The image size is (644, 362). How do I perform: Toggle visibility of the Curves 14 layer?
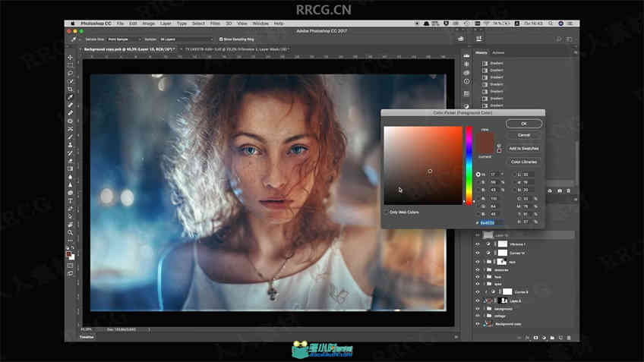(x=477, y=253)
